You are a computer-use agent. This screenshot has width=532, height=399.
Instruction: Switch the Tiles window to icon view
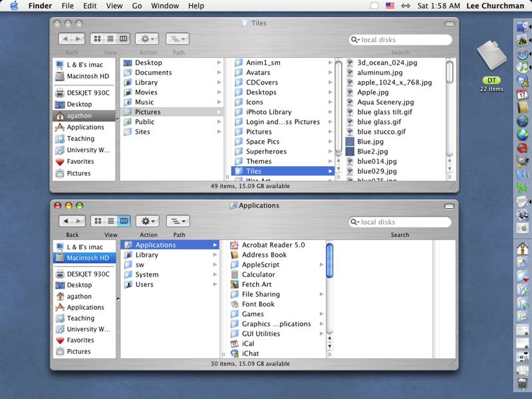(x=97, y=39)
